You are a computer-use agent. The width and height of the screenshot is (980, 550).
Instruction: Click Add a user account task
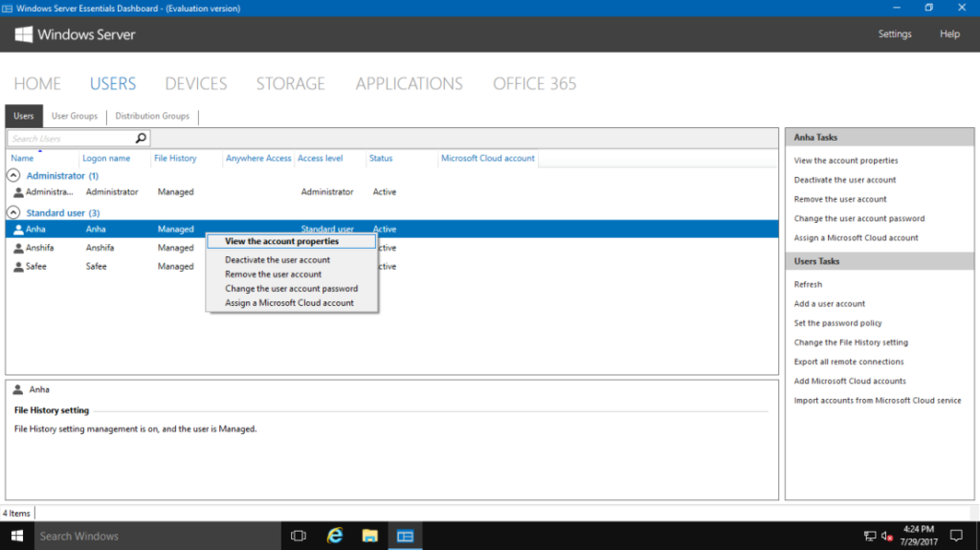pos(830,304)
